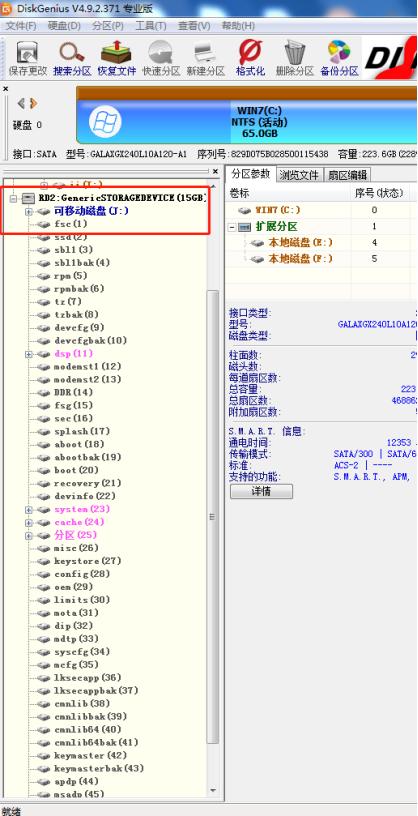Launch the Recover Files (恢复文件) tool
The image size is (418, 816).
point(117,58)
